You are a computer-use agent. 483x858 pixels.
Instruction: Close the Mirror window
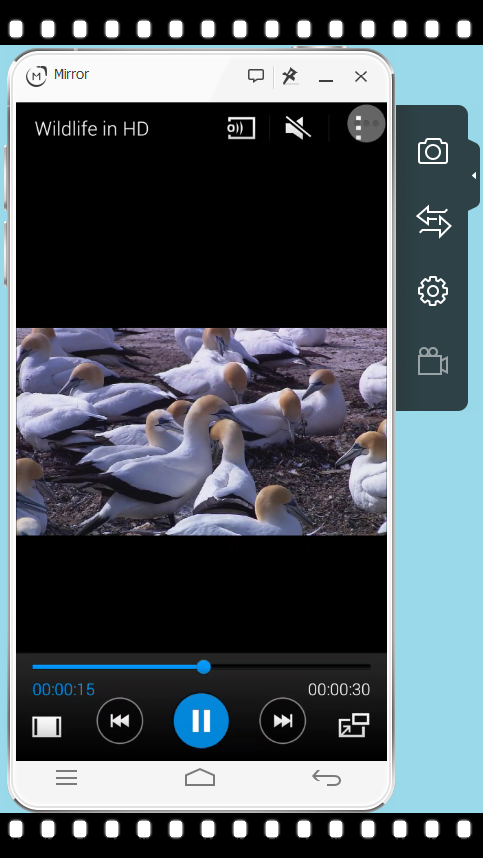361,76
